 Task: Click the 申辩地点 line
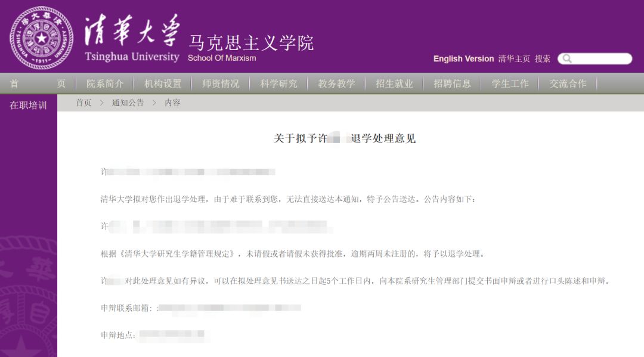pyautogui.click(x=153, y=335)
